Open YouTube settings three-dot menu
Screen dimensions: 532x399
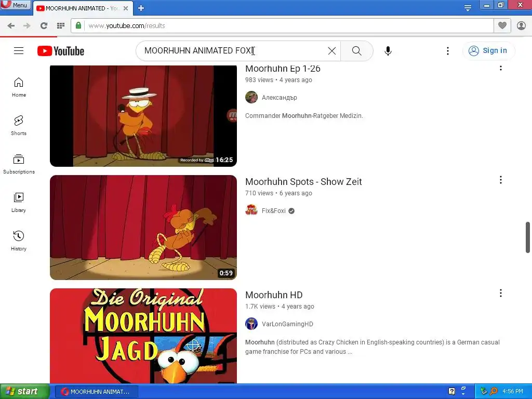point(448,51)
